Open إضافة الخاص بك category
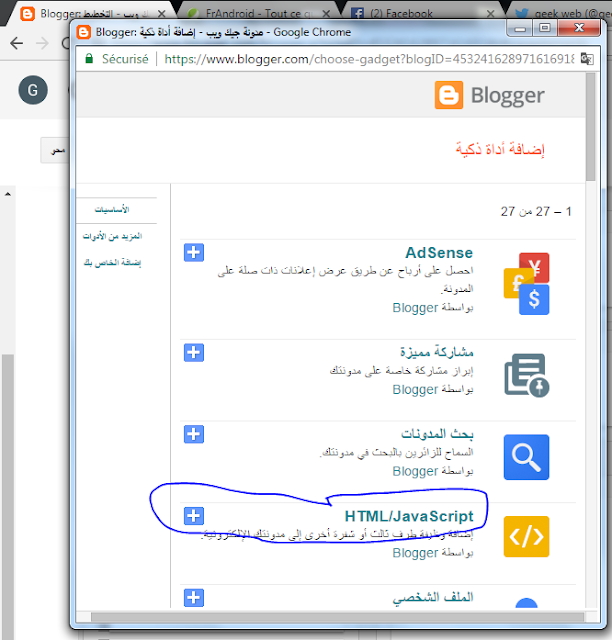 tap(112, 262)
